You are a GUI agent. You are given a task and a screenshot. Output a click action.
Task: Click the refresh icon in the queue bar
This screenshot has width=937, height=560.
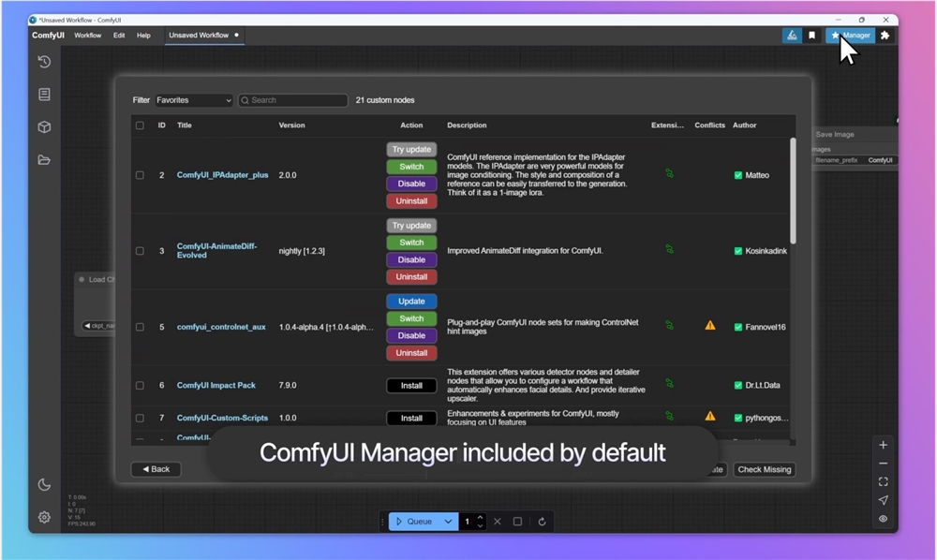tap(542, 522)
